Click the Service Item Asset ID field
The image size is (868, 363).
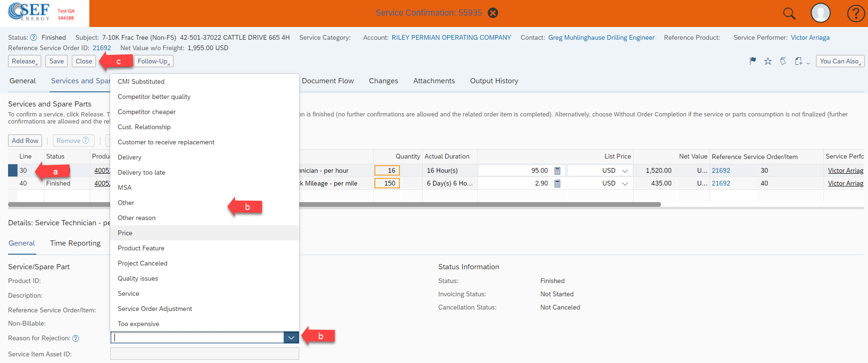[205, 354]
